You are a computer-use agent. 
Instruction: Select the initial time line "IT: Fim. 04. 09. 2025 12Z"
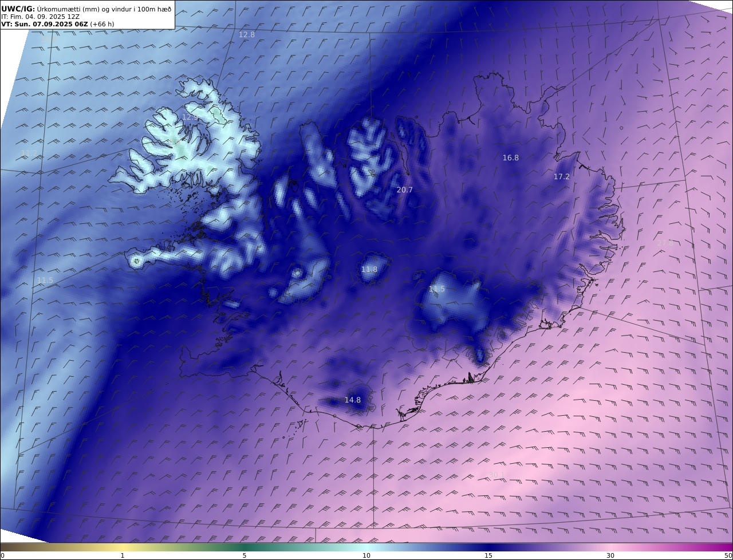tap(40, 17)
